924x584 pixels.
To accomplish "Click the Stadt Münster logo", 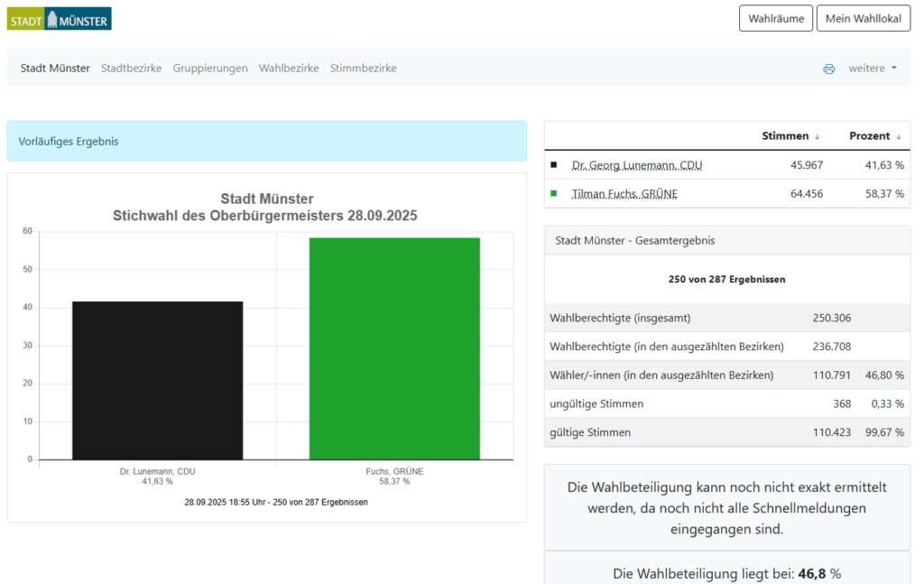I will pyautogui.click(x=60, y=19).
